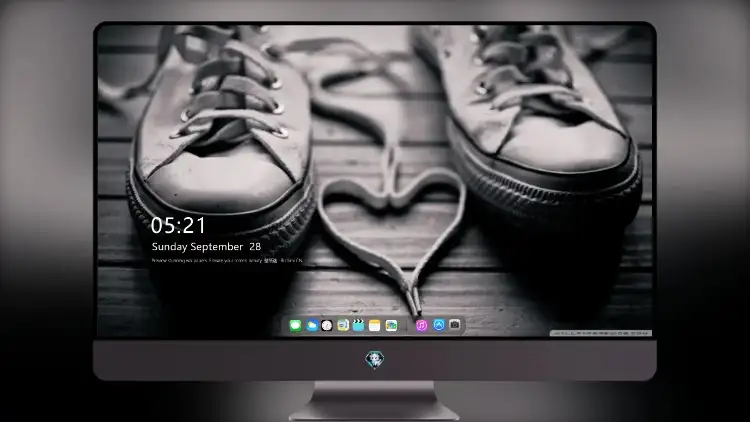750x422 pixels.
Task: Open the green Messages dock icon
Action: coord(295,326)
